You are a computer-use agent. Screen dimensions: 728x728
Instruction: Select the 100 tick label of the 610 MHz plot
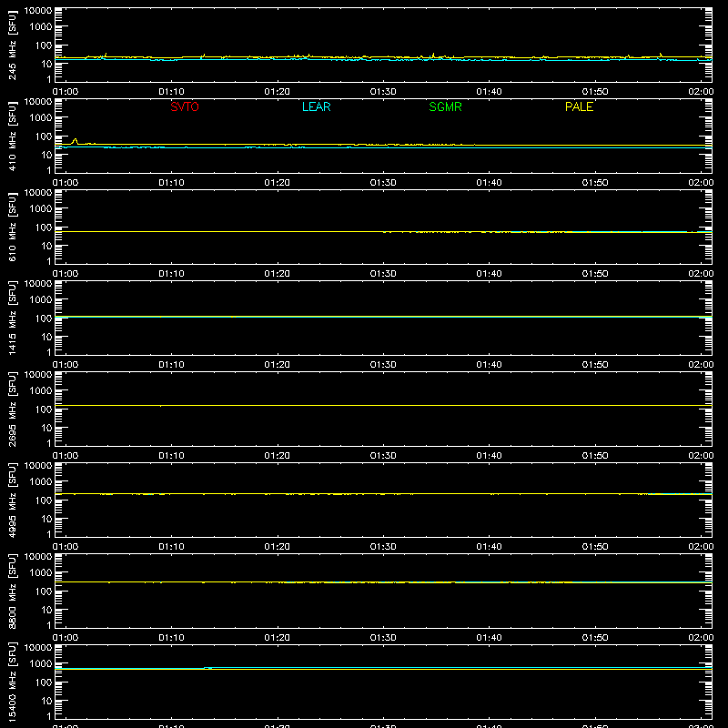(44, 227)
